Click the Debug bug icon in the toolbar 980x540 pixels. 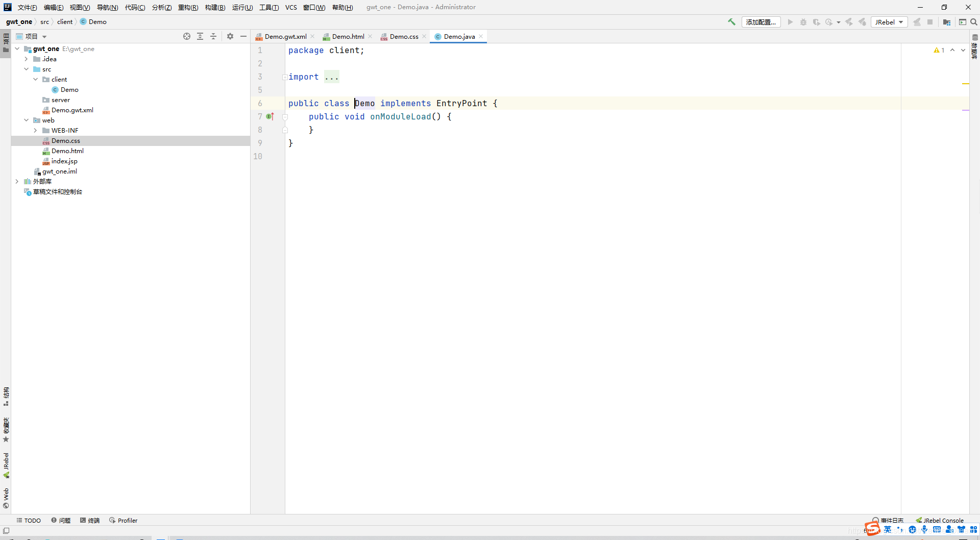803,22
